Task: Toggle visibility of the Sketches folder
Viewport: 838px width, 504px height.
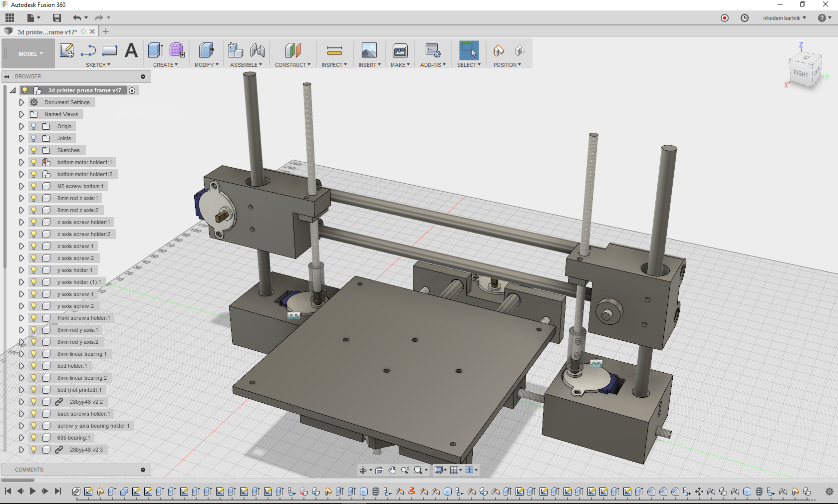Action: tap(33, 150)
